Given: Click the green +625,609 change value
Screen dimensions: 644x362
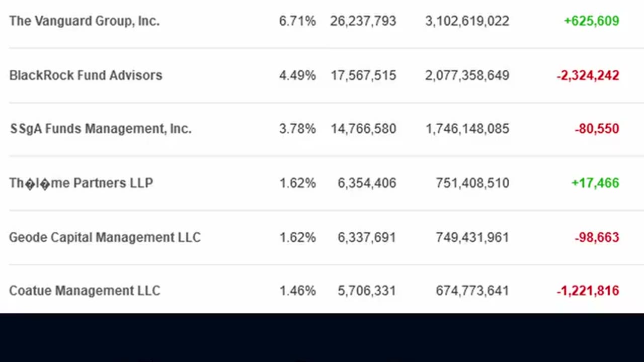Looking at the screenshot, I should 592,21.
